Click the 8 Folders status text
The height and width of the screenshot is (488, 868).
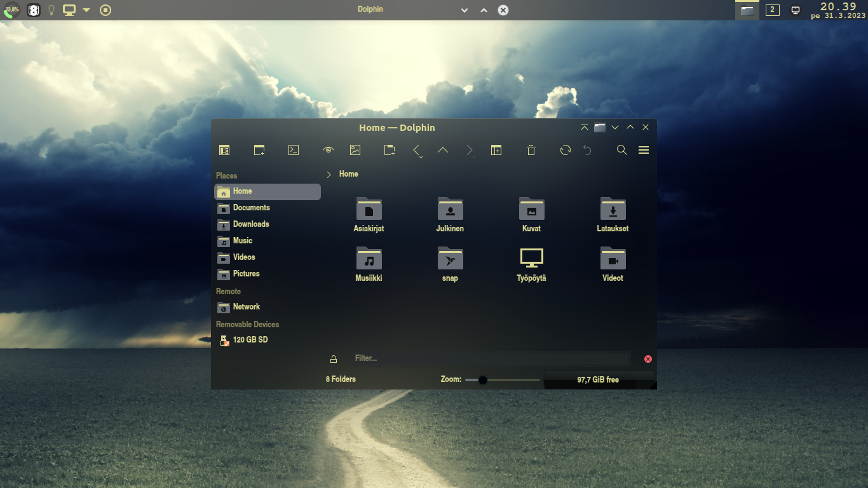pos(341,379)
